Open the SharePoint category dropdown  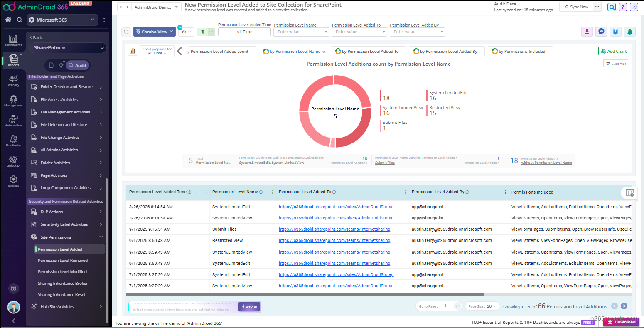(68, 48)
